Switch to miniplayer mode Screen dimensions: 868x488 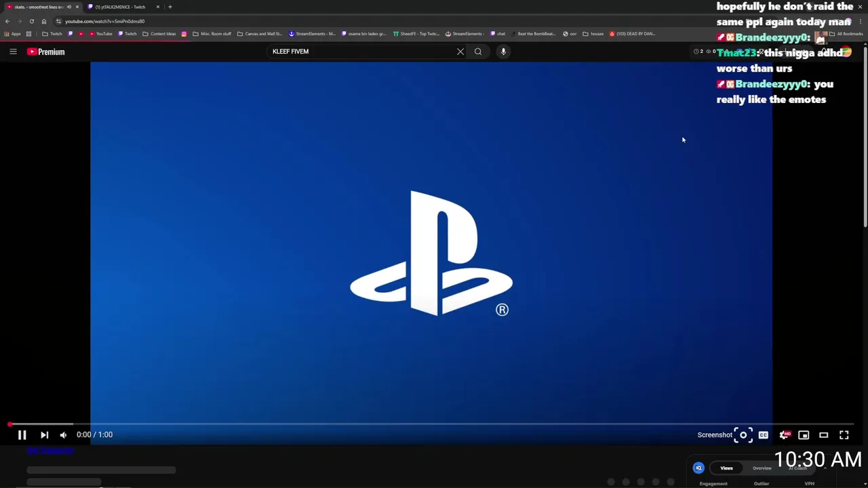(x=804, y=435)
